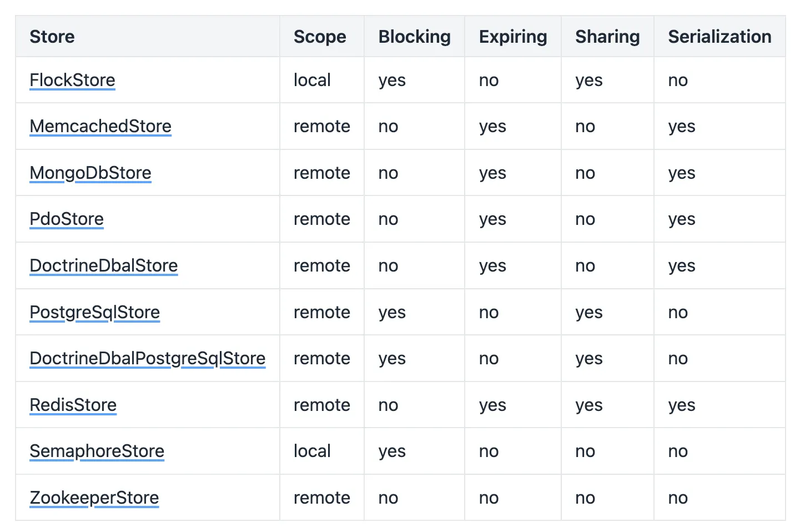Select the Expiring column header
The height and width of the screenshot is (532, 795).
click(x=513, y=37)
